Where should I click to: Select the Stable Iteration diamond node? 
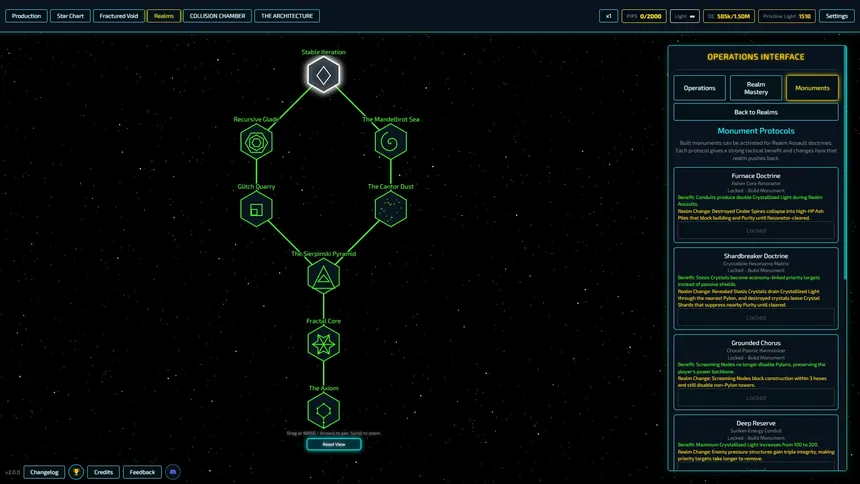pyautogui.click(x=324, y=75)
